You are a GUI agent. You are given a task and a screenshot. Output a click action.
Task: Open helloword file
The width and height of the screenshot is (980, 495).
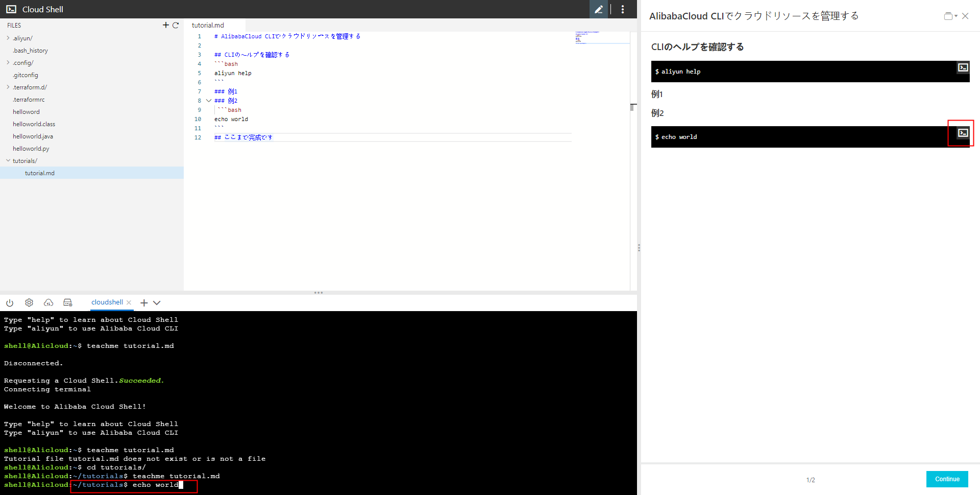click(26, 112)
